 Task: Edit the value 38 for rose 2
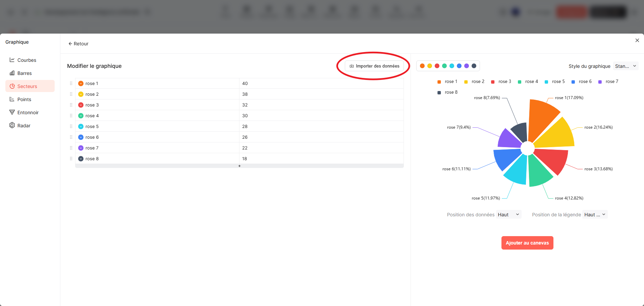(x=321, y=94)
